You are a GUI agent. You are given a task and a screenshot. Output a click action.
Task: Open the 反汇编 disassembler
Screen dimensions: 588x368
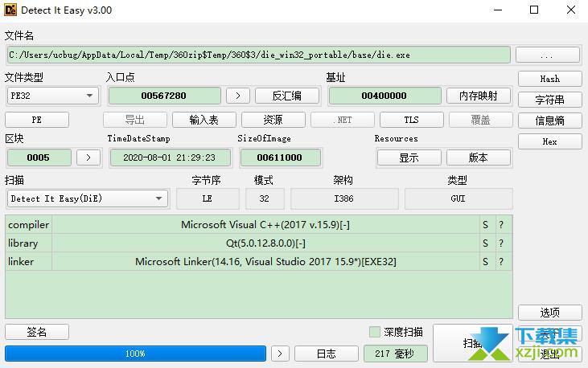(x=287, y=96)
